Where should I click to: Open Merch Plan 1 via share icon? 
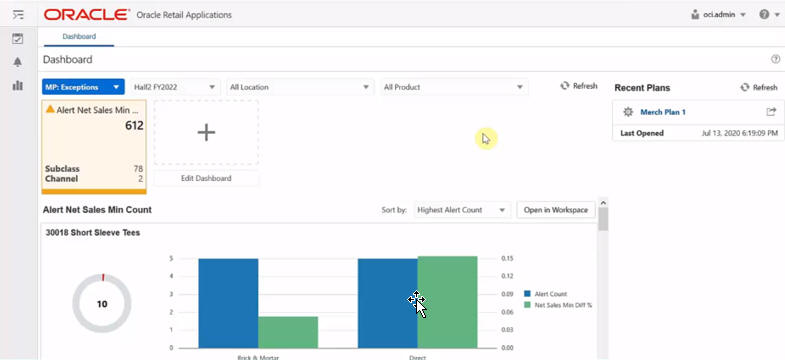(x=771, y=112)
